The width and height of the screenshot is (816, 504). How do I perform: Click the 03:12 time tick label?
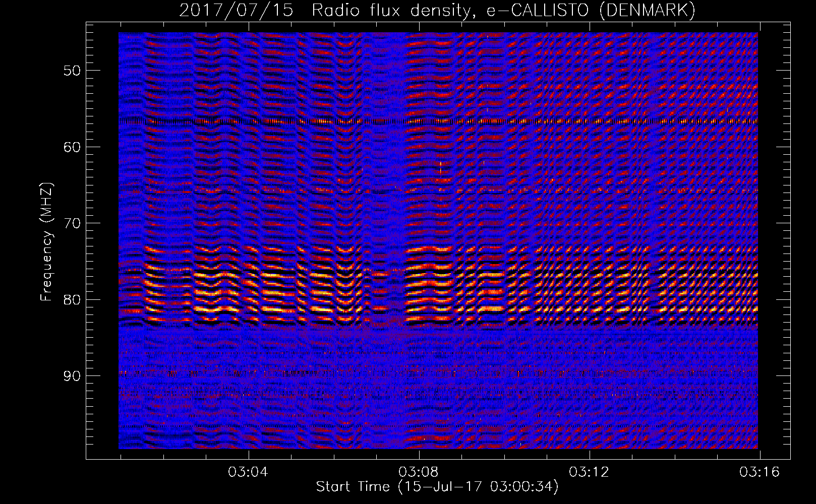pyautogui.click(x=589, y=472)
